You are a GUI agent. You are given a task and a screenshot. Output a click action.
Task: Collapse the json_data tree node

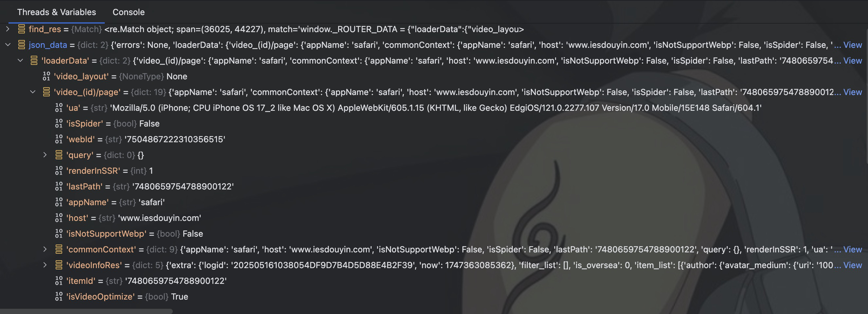(x=8, y=45)
